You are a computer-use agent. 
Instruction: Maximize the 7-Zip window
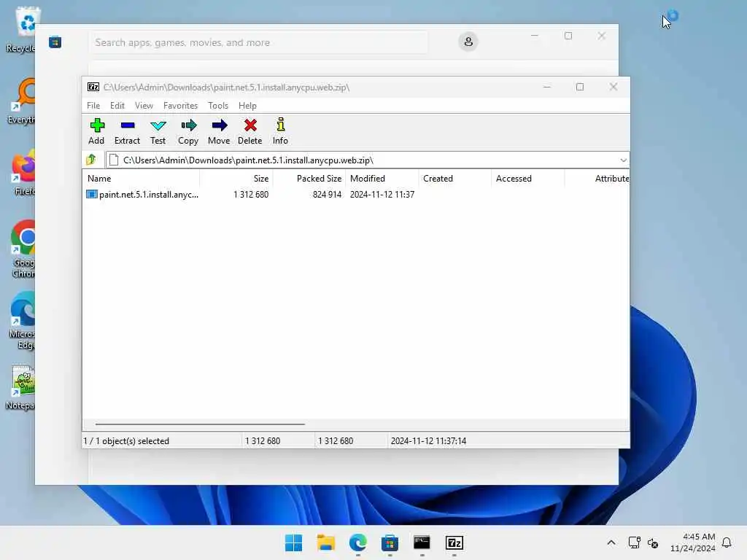pyautogui.click(x=580, y=87)
